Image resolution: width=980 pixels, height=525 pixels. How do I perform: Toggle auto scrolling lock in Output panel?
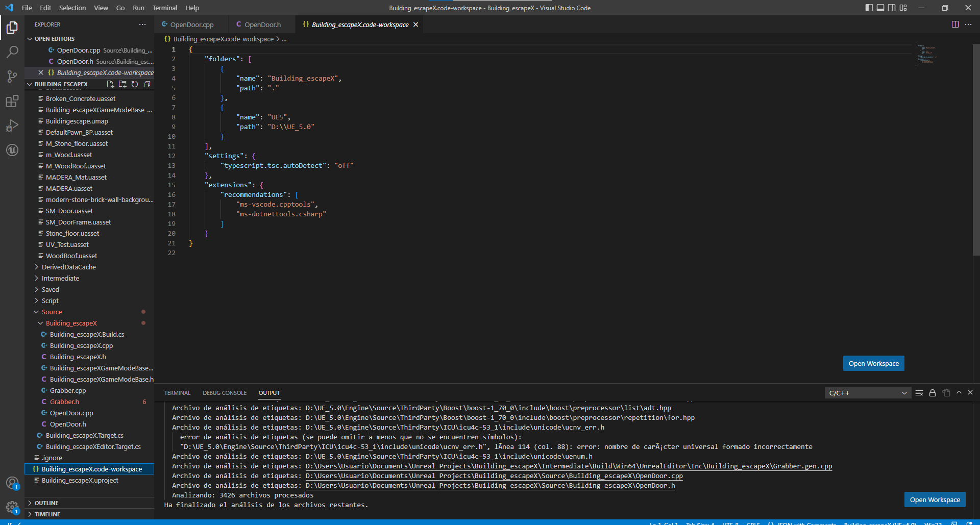click(932, 393)
